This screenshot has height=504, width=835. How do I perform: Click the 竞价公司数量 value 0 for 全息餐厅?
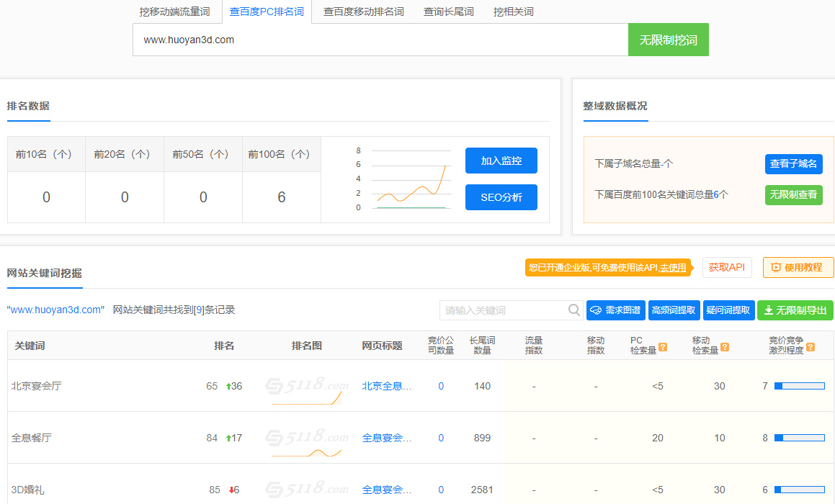pos(441,438)
